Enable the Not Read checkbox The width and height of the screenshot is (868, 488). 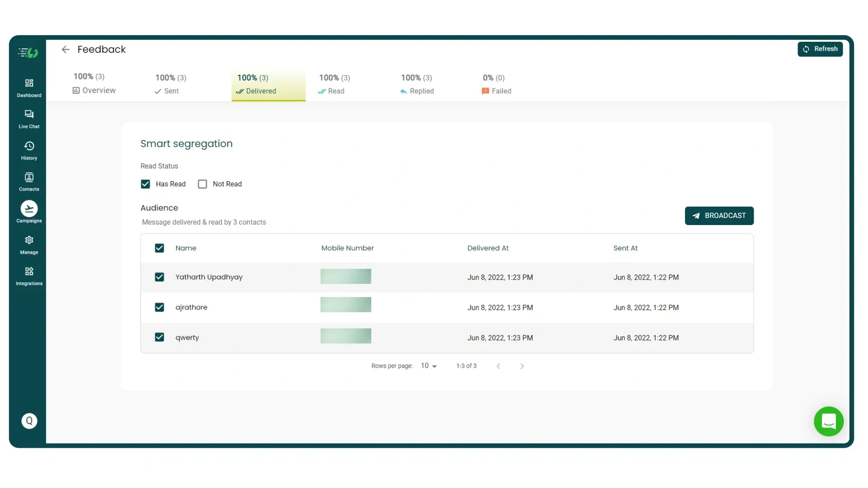tap(202, 184)
